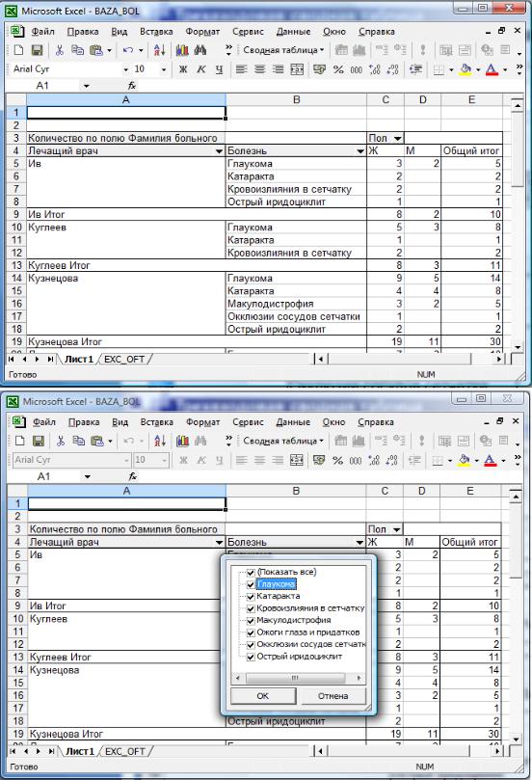Open the Сводная таблица dropdown in the upper Excel window
The width and height of the screenshot is (532, 780).
pyautogui.click(x=283, y=50)
